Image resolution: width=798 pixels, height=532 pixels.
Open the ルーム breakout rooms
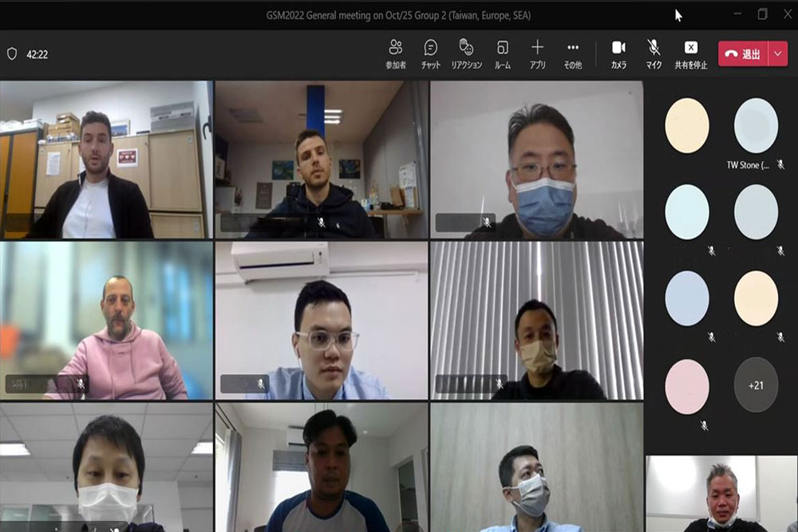pyautogui.click(x=503, y=53)
